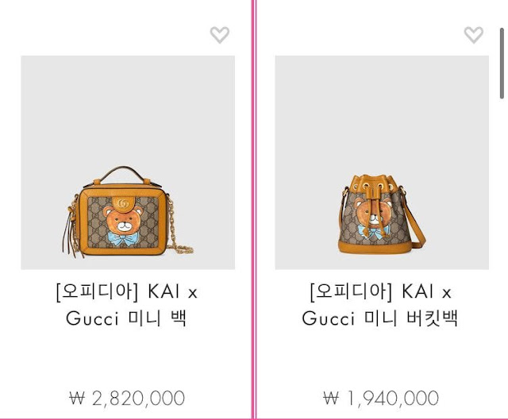508x420 pixels.
Task: Select the ₩ 1,940,000 price
Action: coord(381,399)
